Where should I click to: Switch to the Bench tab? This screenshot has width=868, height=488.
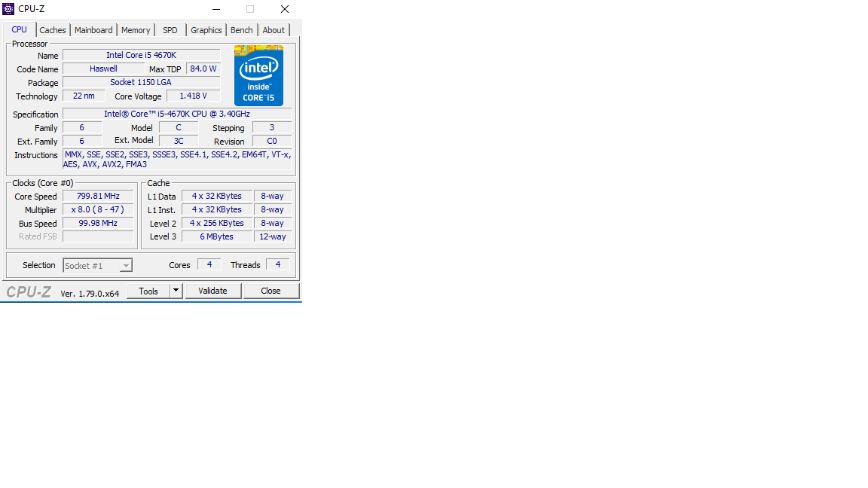(x=241, y=30)
